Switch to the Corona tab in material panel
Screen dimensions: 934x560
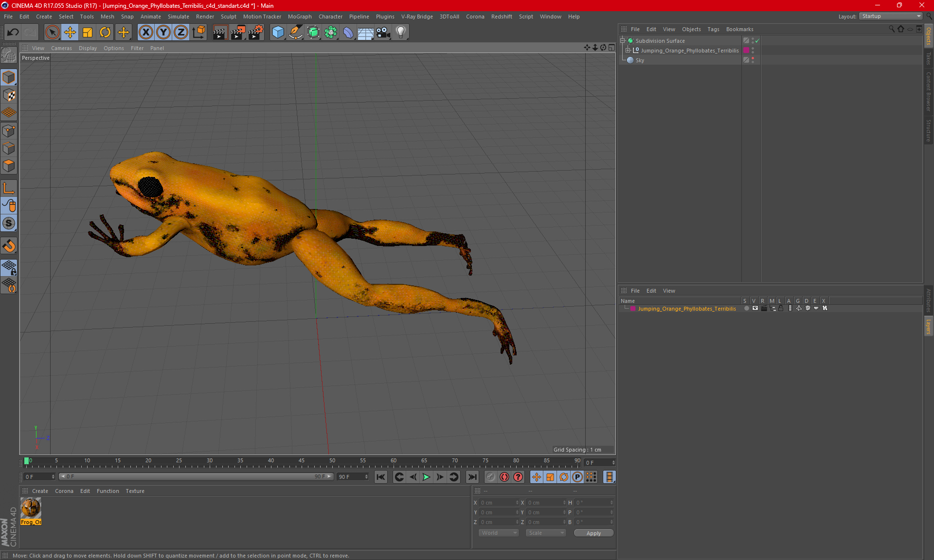pyautogui.click(x=65, y=490)
